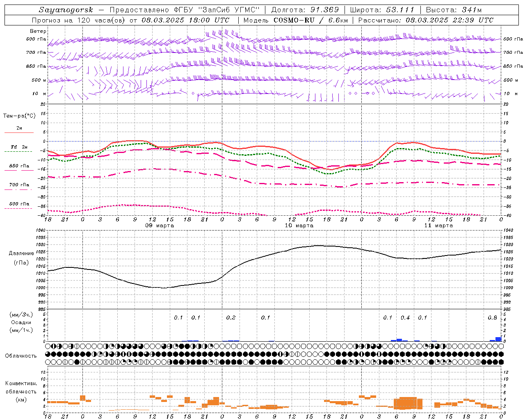Select the "Td 2м" dew point legend entry

[x=19, y=147]
